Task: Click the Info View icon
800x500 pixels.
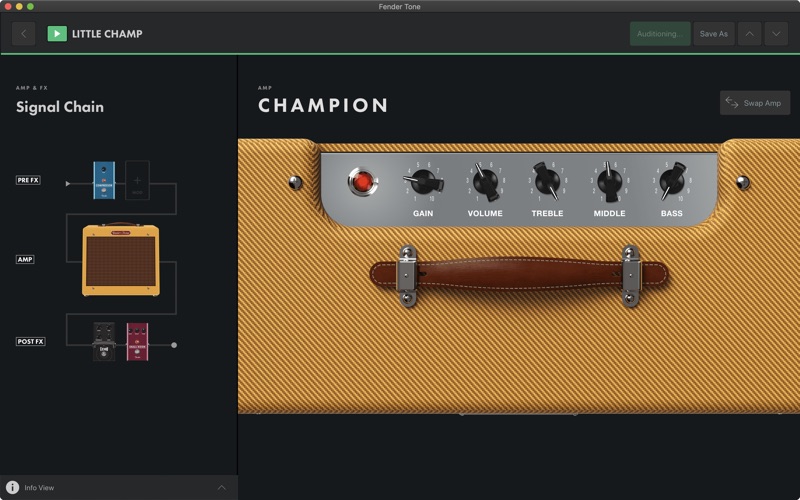Action: coord(12,488)
